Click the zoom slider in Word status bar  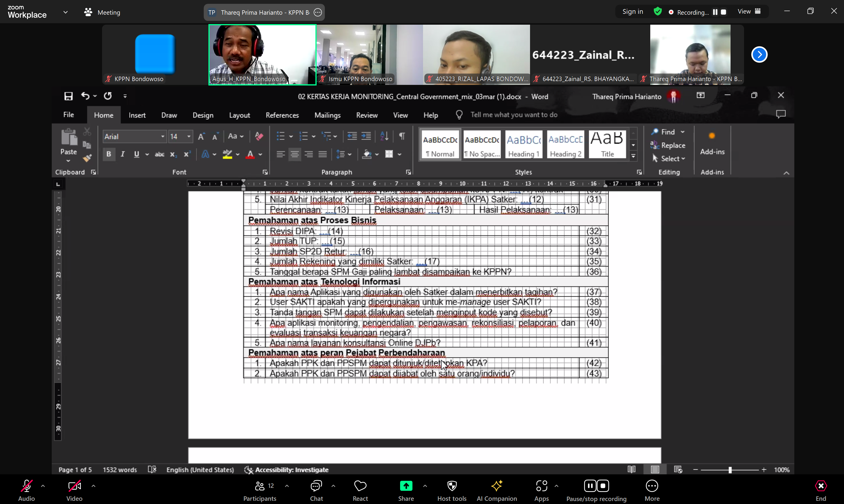[x=730, y=470]
